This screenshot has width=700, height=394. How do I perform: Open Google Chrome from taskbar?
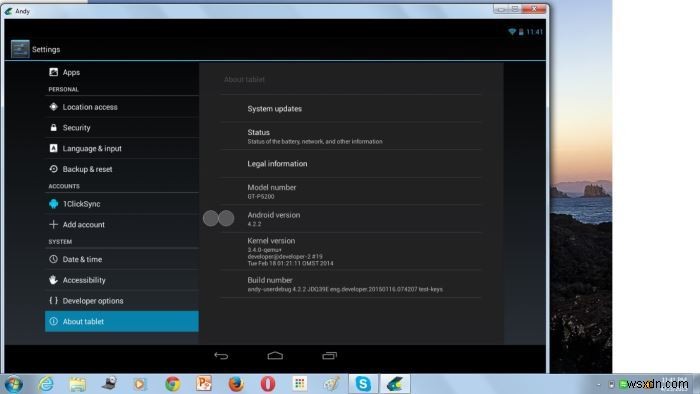[x=173, y=384]
